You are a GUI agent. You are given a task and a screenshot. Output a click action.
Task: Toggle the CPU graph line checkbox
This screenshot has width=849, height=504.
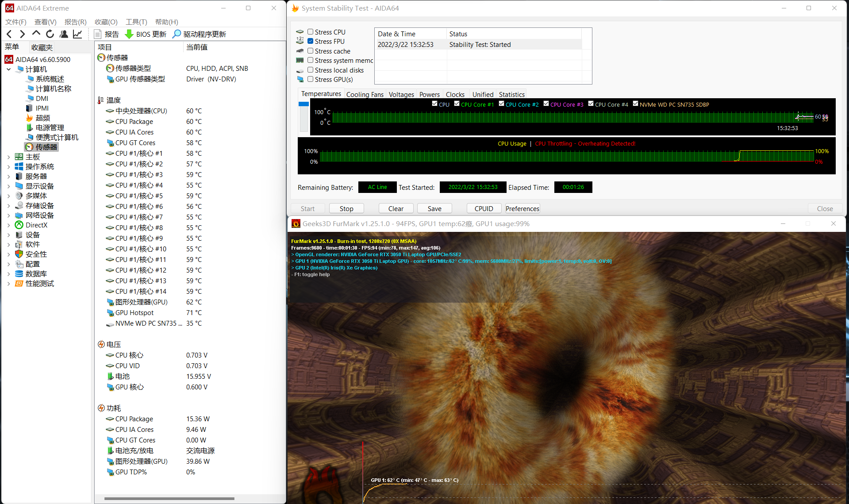434,104
